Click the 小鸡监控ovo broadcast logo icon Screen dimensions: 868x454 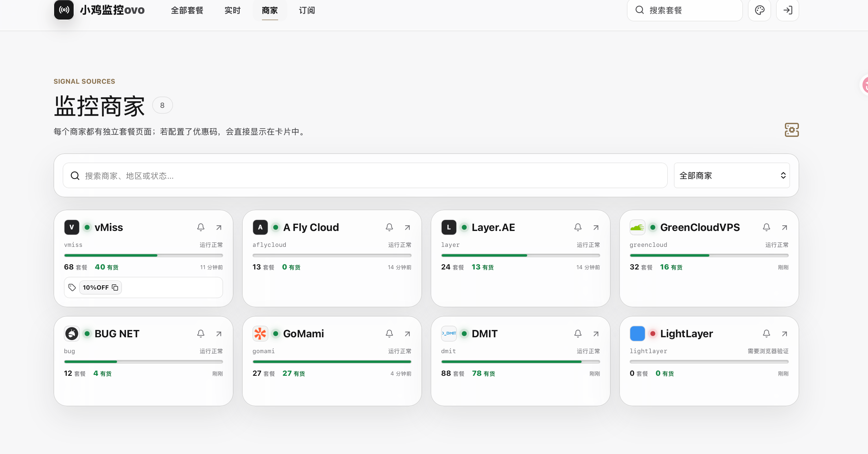tap(64, 10)
